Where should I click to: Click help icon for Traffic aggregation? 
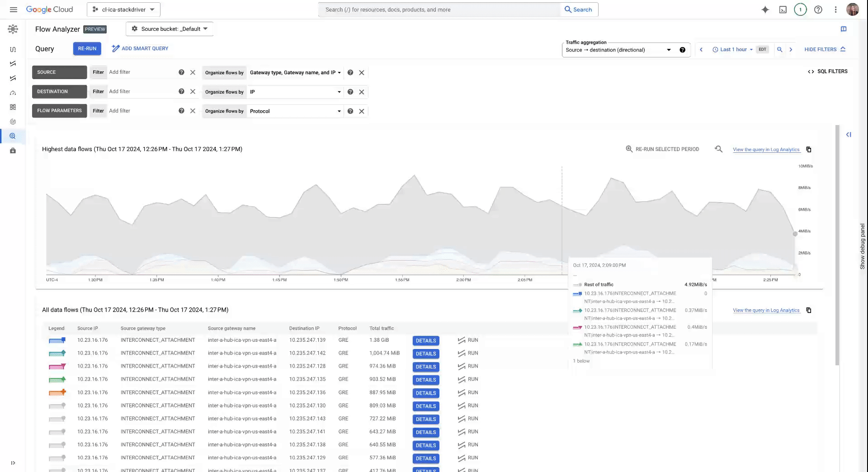point(682,50)
